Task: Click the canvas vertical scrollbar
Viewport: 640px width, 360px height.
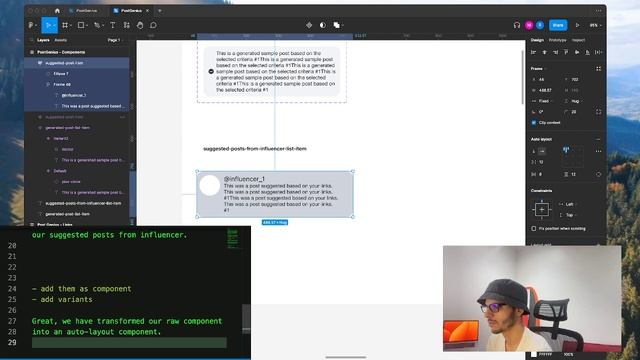Action: click(523, 78)
